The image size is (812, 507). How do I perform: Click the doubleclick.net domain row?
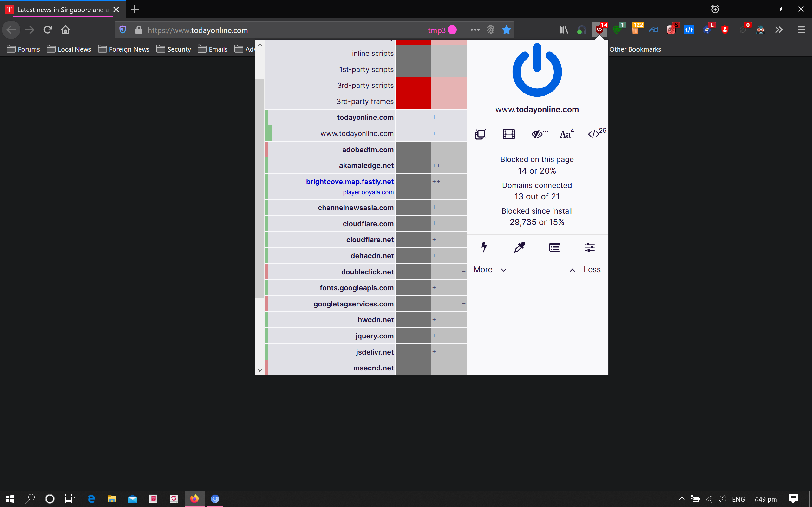pyautogui.click(x=367, y=272)
